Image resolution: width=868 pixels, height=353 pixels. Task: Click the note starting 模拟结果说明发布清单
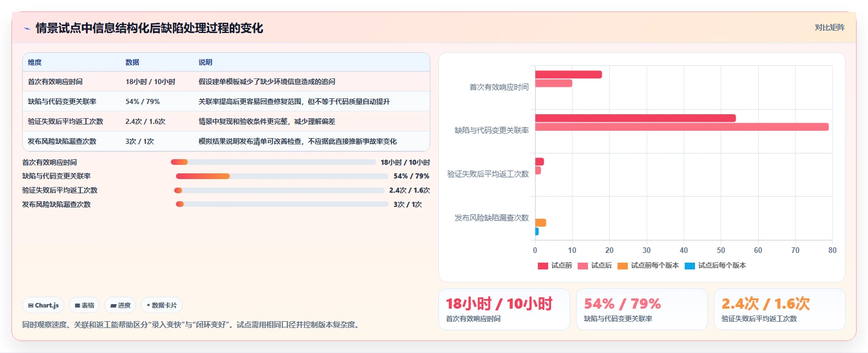pyautogui.click(x=298, y=142)
